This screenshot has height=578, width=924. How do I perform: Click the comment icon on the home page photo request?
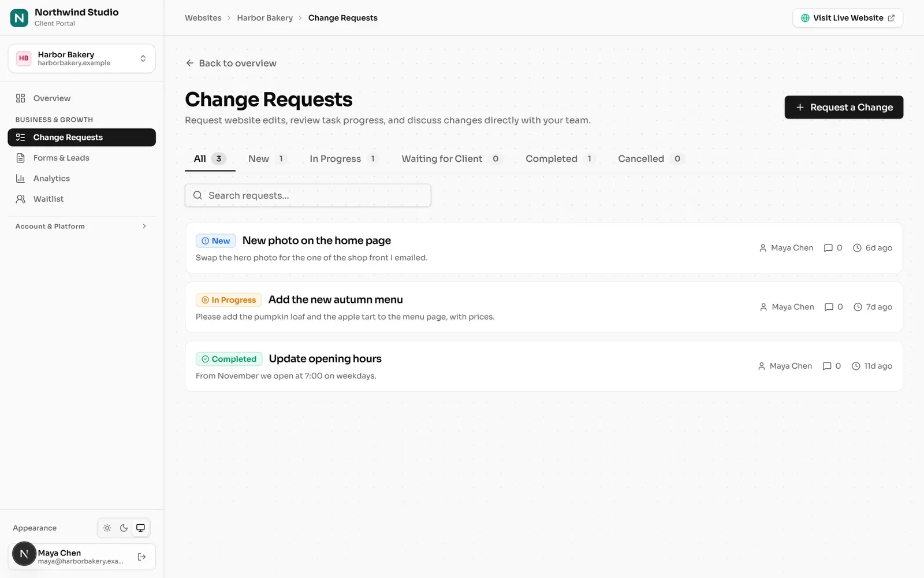click(828, 248)
